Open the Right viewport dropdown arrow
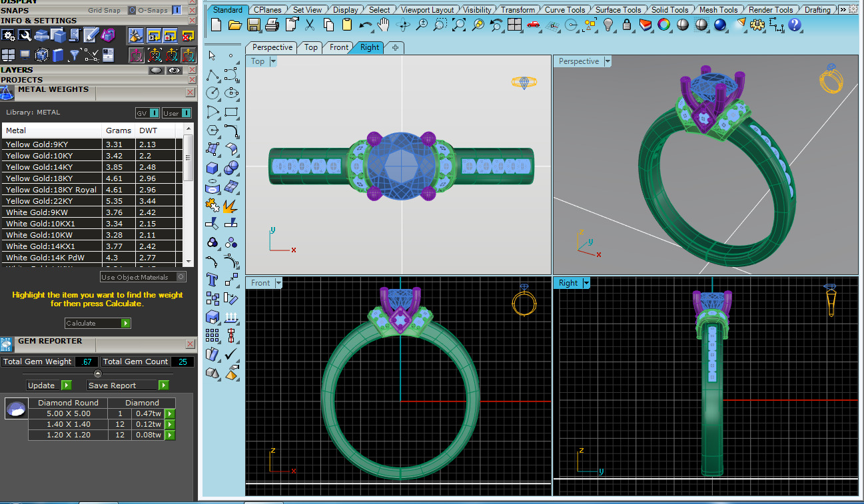The height and width of the screenshot is (504, 864). [x=586, y=283]
